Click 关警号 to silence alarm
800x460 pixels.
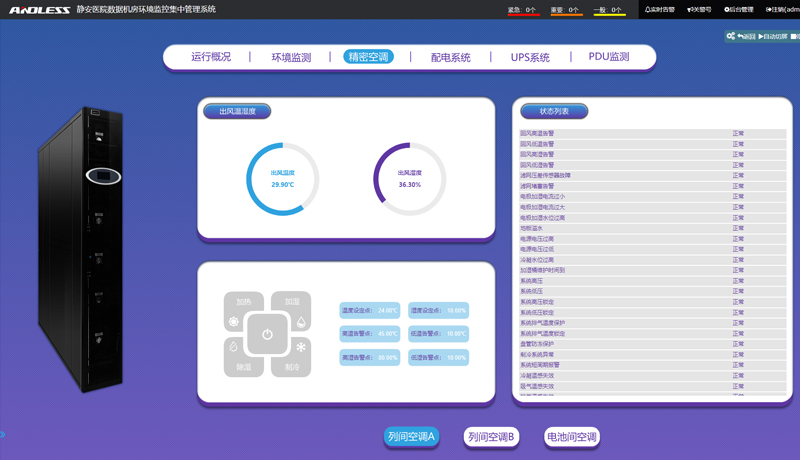click(x=700, y=10)
